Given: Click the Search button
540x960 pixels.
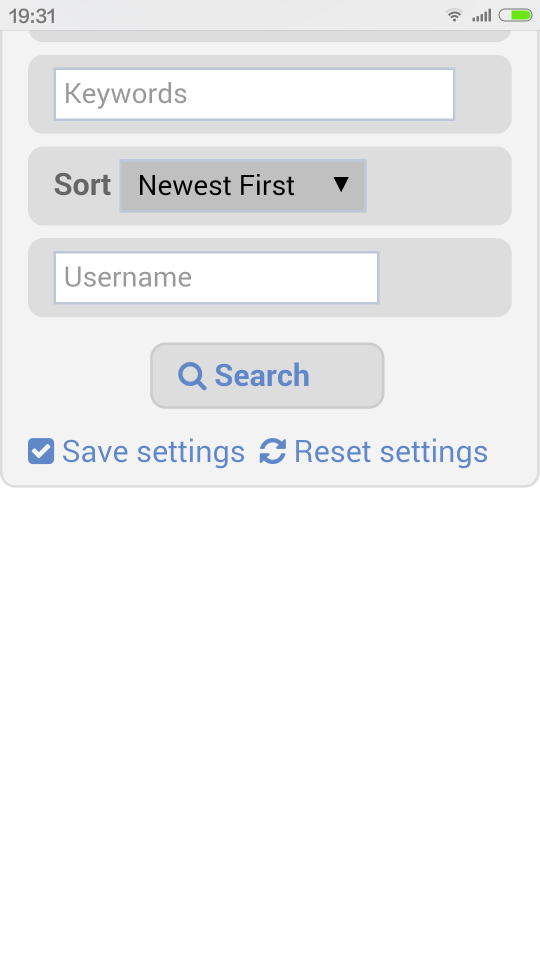Looking at the screenshot, I should pyautogui.click(x=267, y=375).
